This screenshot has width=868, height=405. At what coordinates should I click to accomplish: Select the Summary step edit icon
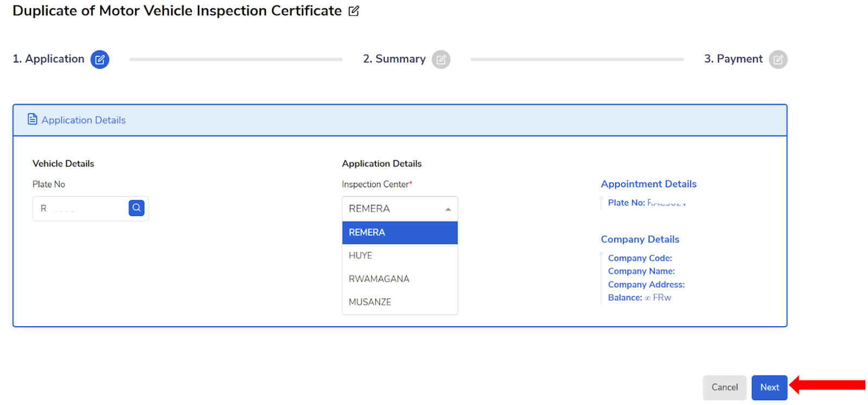441,59
